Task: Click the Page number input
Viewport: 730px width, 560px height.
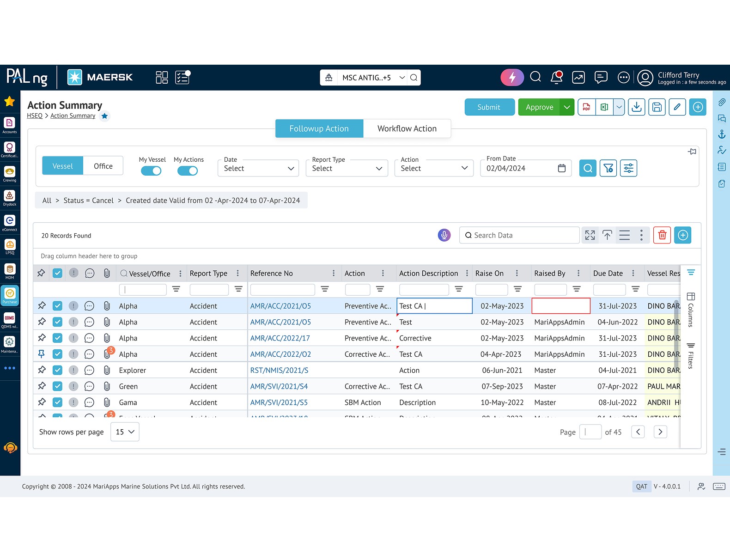Action: pyautogui.click(x=590, y=432)
